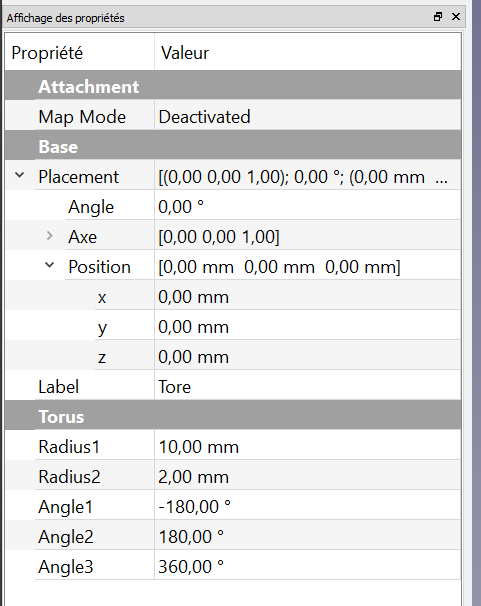Click the Placement value summary field
The height and width of the screenshot is (606, 481).
308,177
